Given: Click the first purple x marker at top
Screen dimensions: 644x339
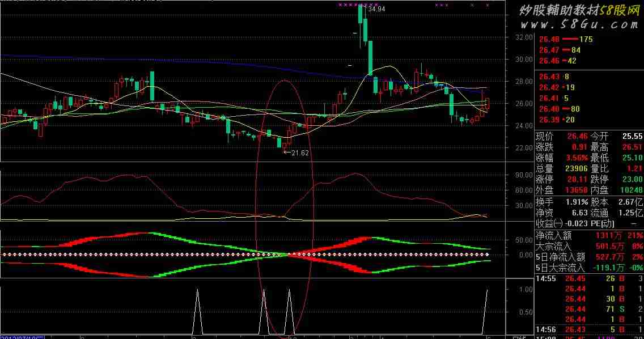Looking at the screenshot, I should 340,5.
